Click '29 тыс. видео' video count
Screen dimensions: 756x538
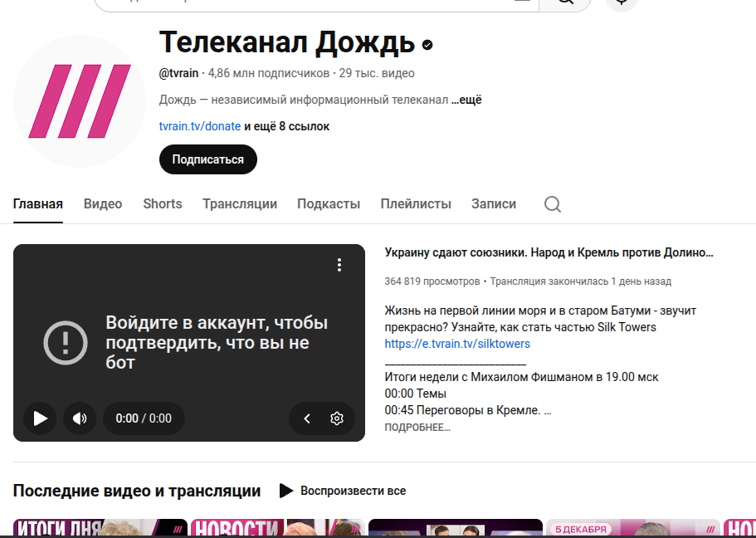tap(377, 73)
